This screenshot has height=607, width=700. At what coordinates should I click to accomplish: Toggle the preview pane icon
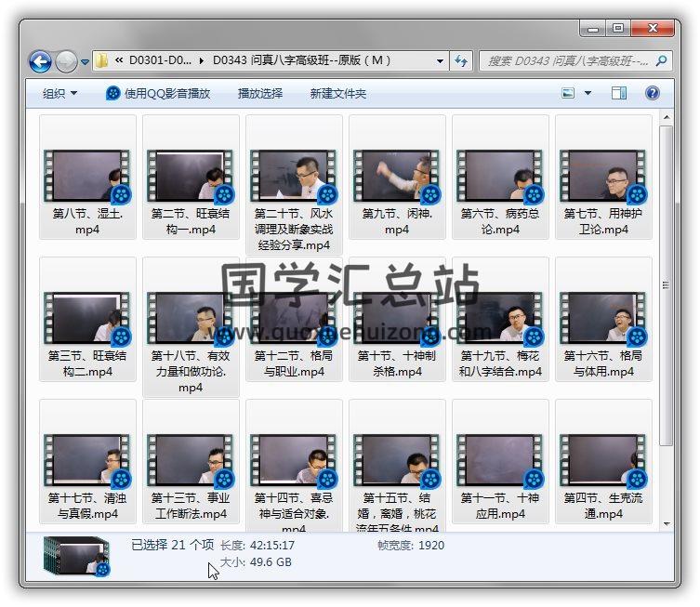click(x=619, y=94)
